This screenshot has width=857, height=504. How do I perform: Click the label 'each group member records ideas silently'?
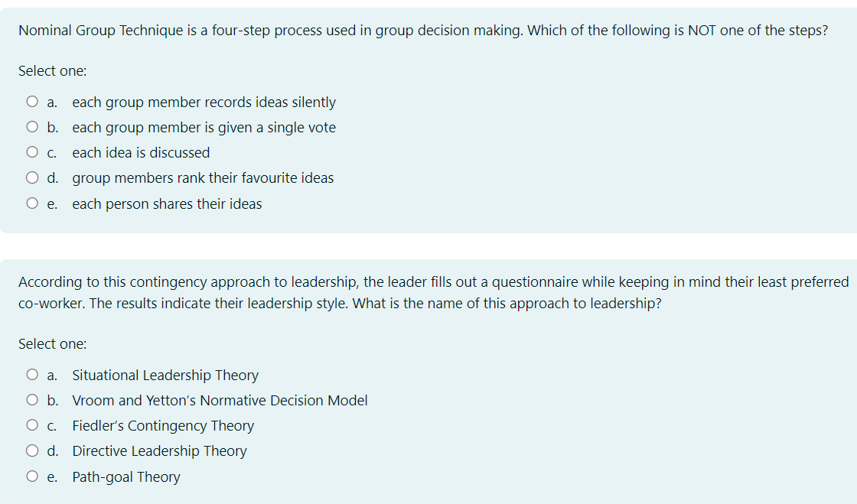pos(203,102)
